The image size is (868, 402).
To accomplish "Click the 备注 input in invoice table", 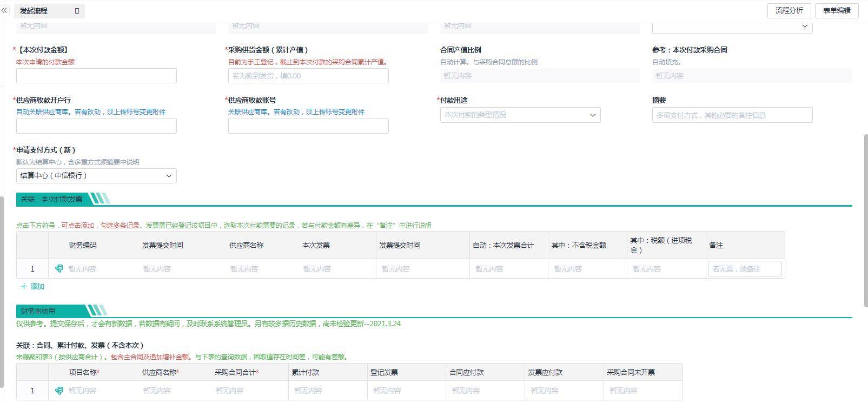I will (745, 269).
